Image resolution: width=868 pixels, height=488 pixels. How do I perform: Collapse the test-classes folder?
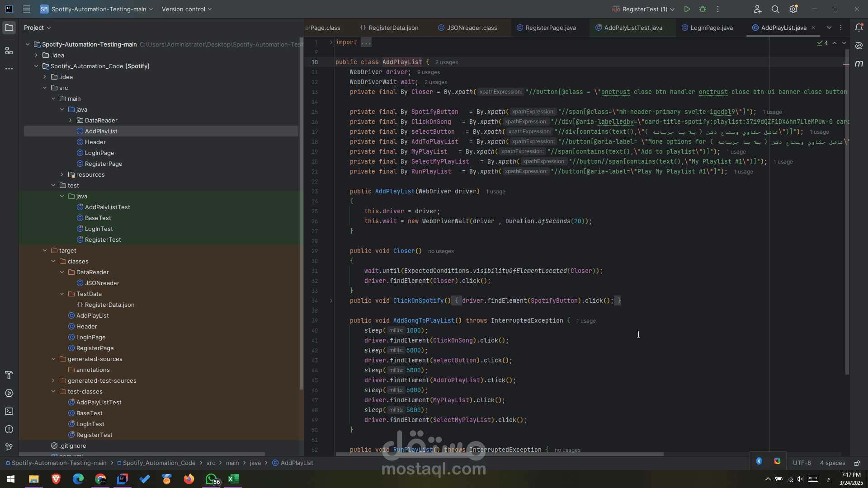coord(53,391)
